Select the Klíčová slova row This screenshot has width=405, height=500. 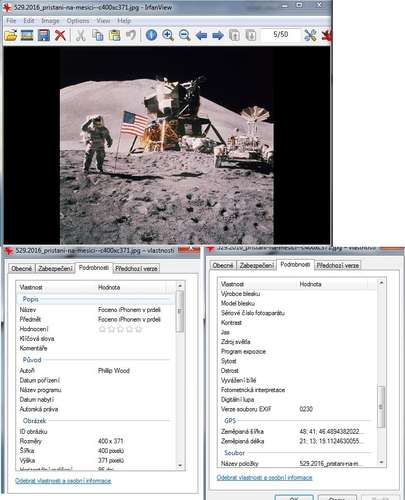pyautogui.click(x=96, y=339)
